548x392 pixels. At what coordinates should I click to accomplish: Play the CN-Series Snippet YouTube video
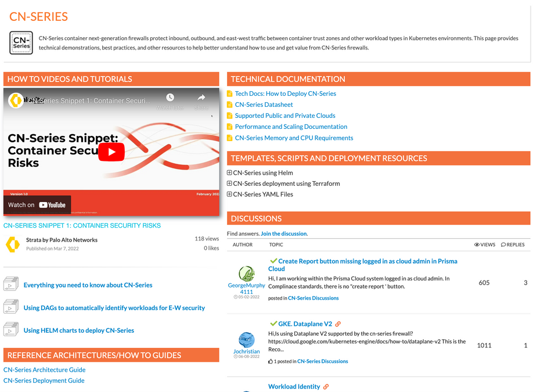coord(111,152)
